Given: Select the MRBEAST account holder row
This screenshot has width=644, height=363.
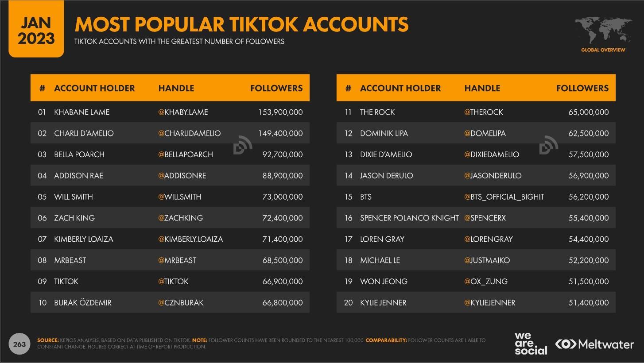Looking at the screenshot, I should (x=170, y=260).
